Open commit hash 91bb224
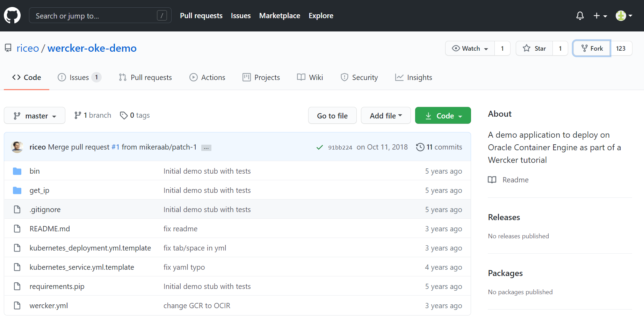Image resolution: width=644 pixels, height=319 pixels. tap(340, 147)
